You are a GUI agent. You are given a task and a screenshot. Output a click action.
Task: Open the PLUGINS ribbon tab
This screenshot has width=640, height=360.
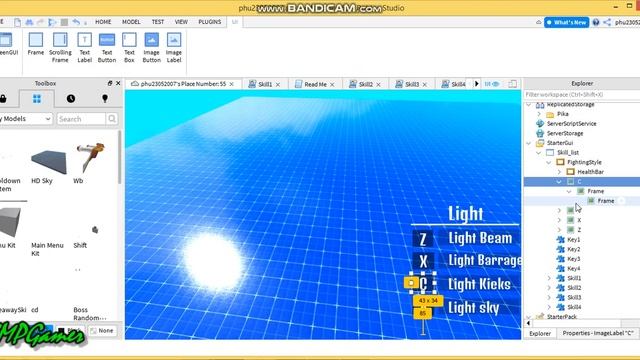pos(210,22)
